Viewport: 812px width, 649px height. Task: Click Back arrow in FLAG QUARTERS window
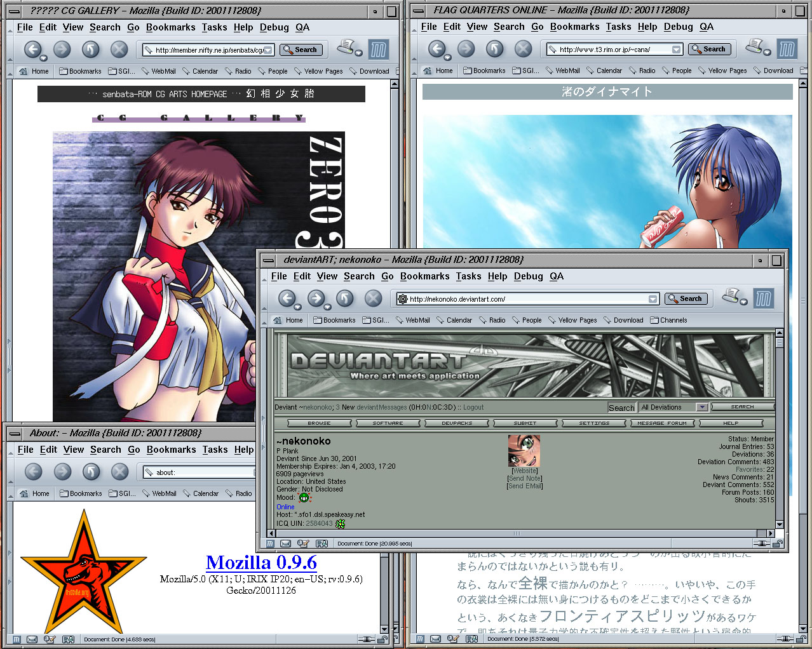point(436,49)
